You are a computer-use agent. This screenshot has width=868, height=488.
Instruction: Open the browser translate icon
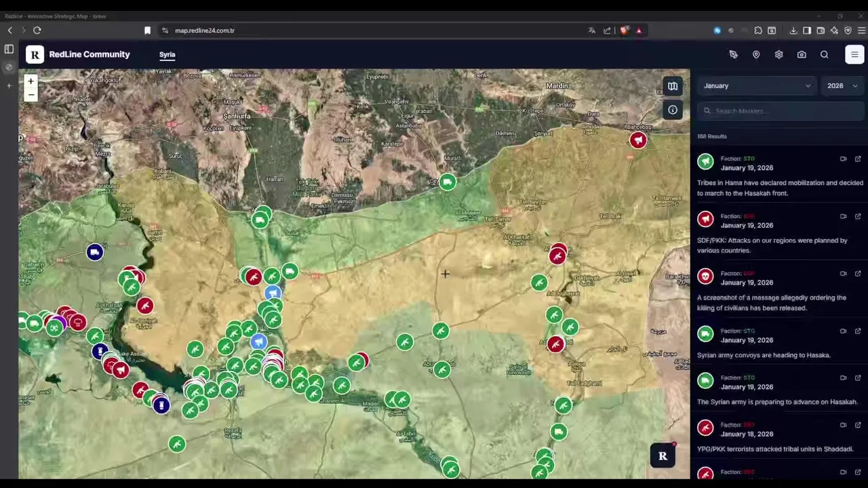pos(591,30)
